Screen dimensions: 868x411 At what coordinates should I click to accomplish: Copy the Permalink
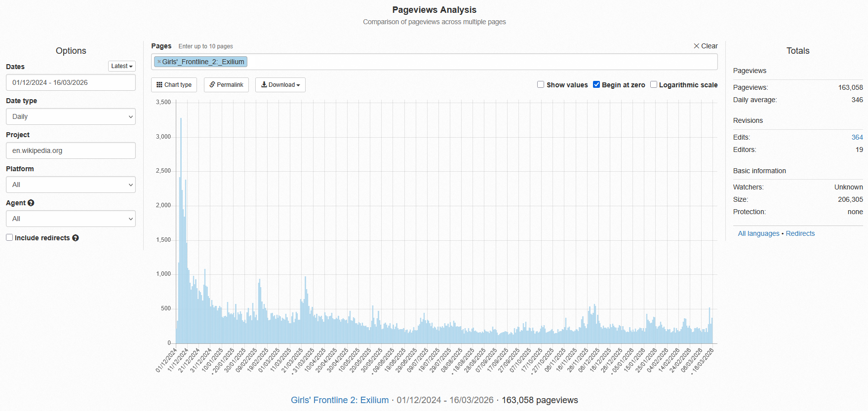click(x=226, y=85)
